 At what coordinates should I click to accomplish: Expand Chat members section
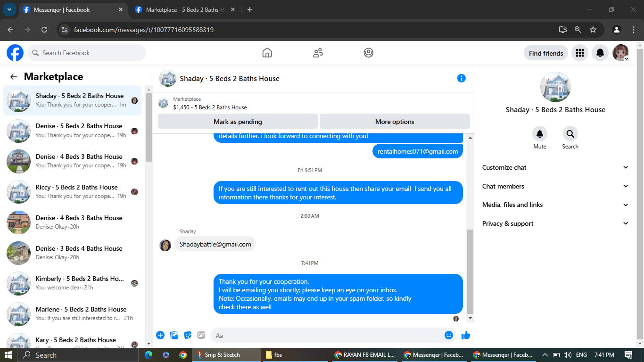(x=555, y=186)
